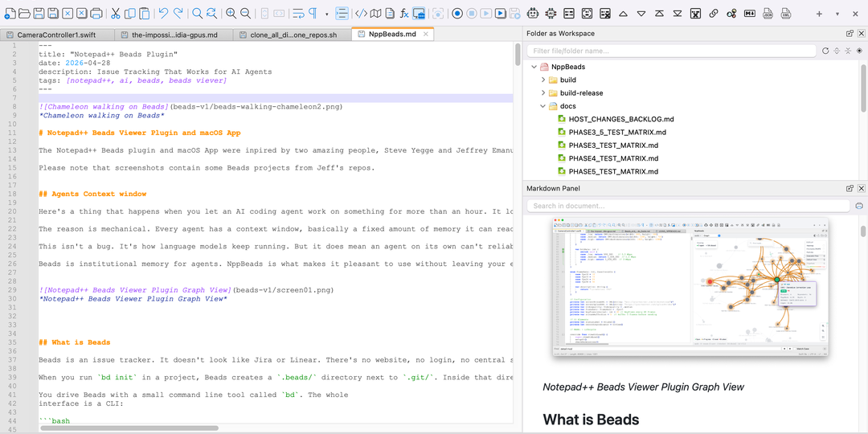The width and height of the screenshot is (868, 434).
Task: Zoom out on the editor text
Action: click(244, 14)
